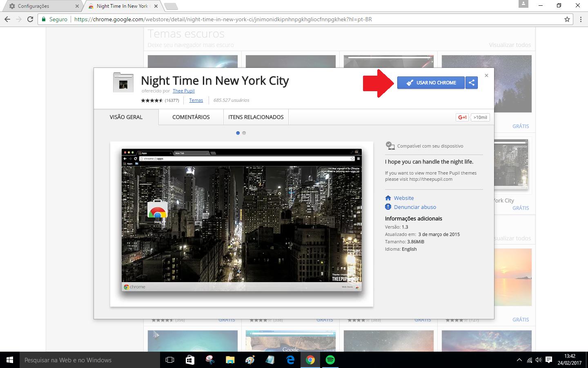Open File Explorer from the taskbar
Viewport: 588px width, 368px height.
[230, 360]
